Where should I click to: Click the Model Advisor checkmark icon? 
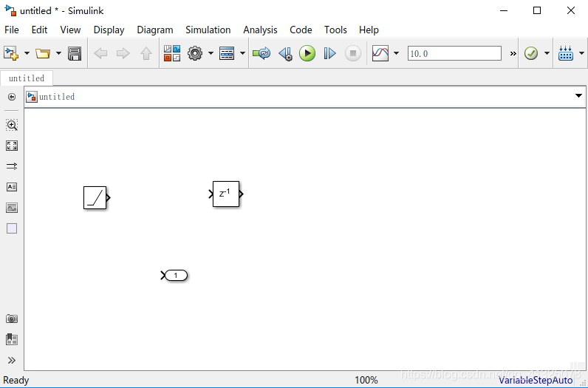click(x=531, y=53)
